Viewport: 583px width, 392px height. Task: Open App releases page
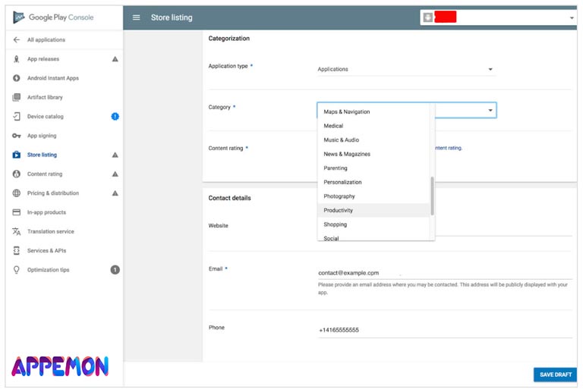[x=43, y=59]
